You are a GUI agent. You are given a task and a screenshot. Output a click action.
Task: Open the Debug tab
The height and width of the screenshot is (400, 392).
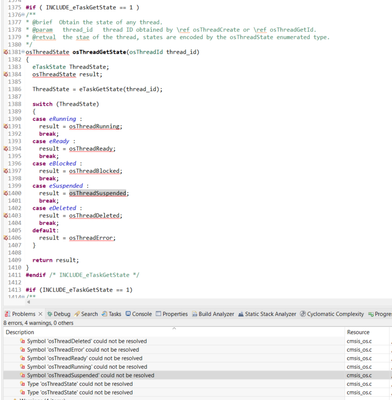[59, 314]
